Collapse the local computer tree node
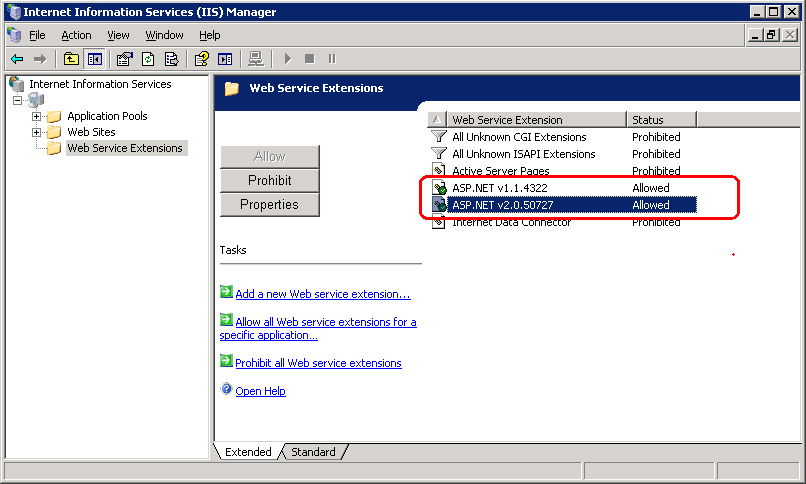806x484 pixels. [x=18, y=100]
